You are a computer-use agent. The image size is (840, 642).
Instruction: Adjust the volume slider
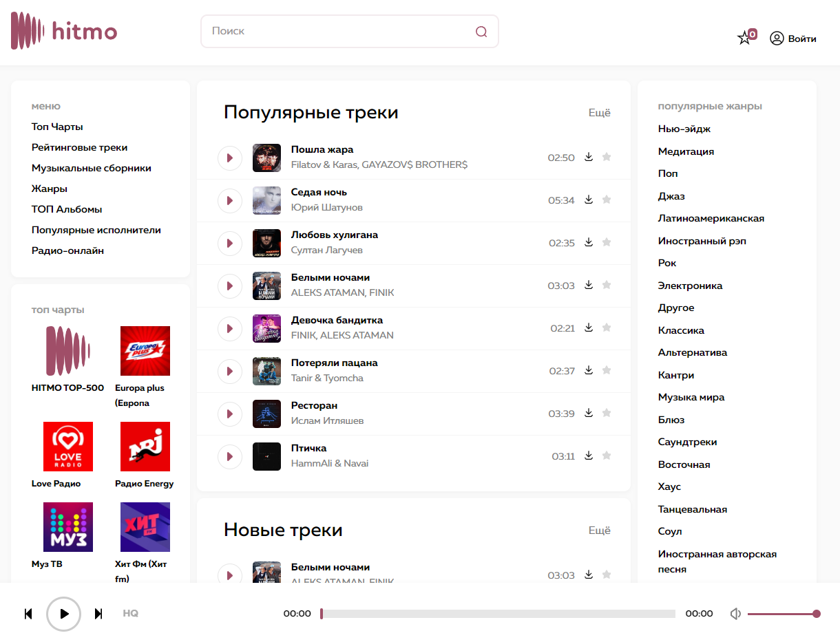(x=782, y=614)
